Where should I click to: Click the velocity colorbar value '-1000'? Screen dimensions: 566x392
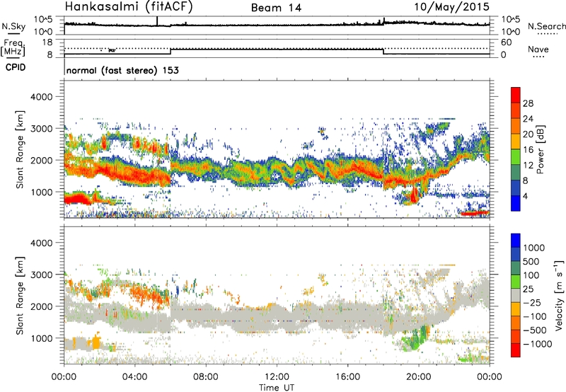pos(538,344)
